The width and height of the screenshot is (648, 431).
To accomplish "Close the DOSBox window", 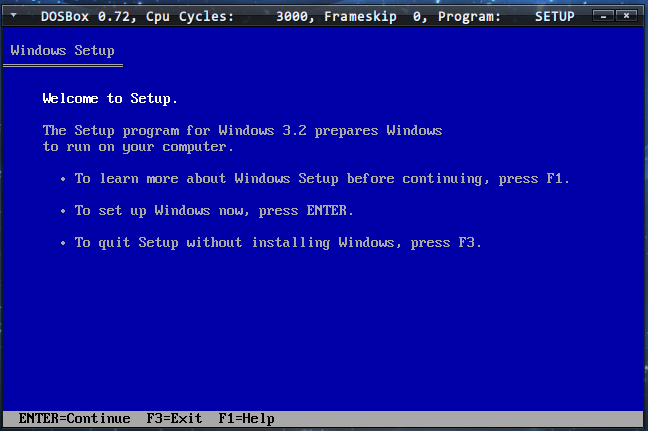I will click(626, 16).
